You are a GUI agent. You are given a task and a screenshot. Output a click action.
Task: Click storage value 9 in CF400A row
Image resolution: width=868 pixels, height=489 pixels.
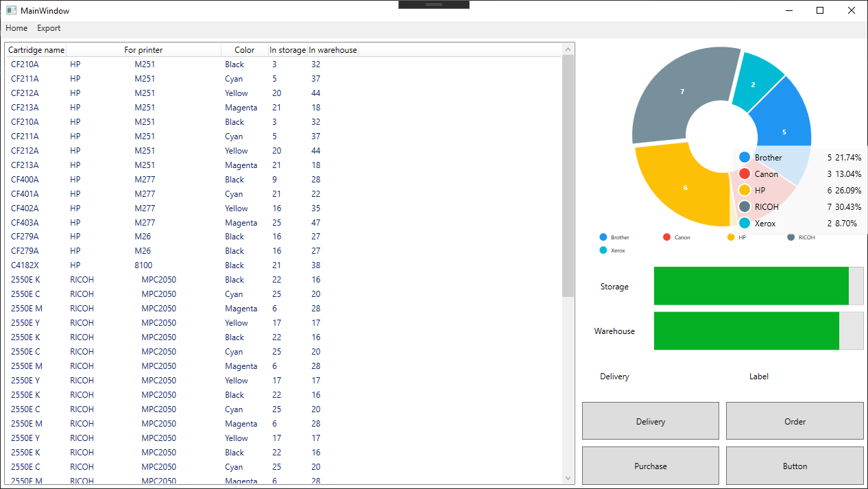click(x=274, y=180)
